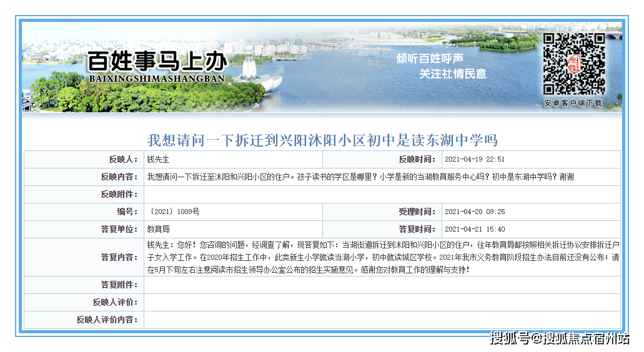Click the 受理时间 label
Image resolution: width=644 pixels, height=352 pixels.
click(417, 212)
